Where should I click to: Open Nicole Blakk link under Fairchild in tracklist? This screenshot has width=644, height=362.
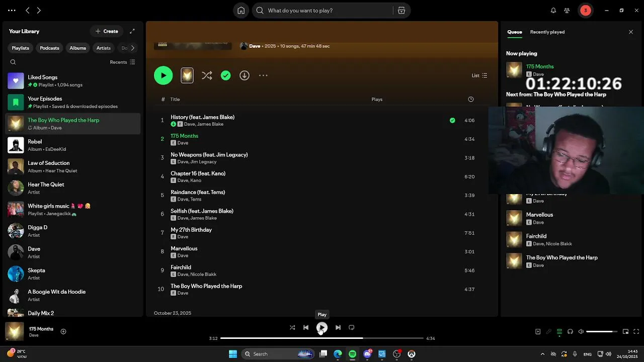pos(203,275)
